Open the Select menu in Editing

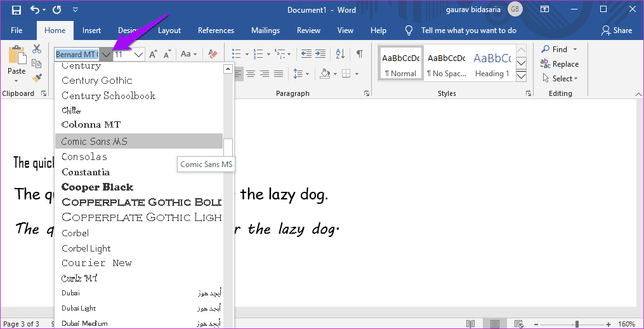pyautogui.click(x=560, y=79)
